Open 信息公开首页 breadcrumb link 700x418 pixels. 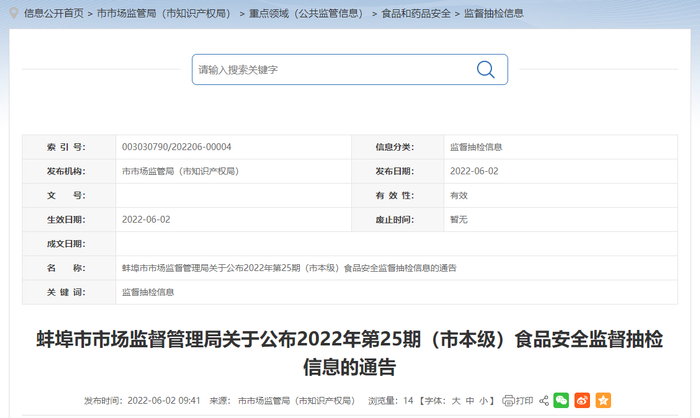[x=54, y=13]
